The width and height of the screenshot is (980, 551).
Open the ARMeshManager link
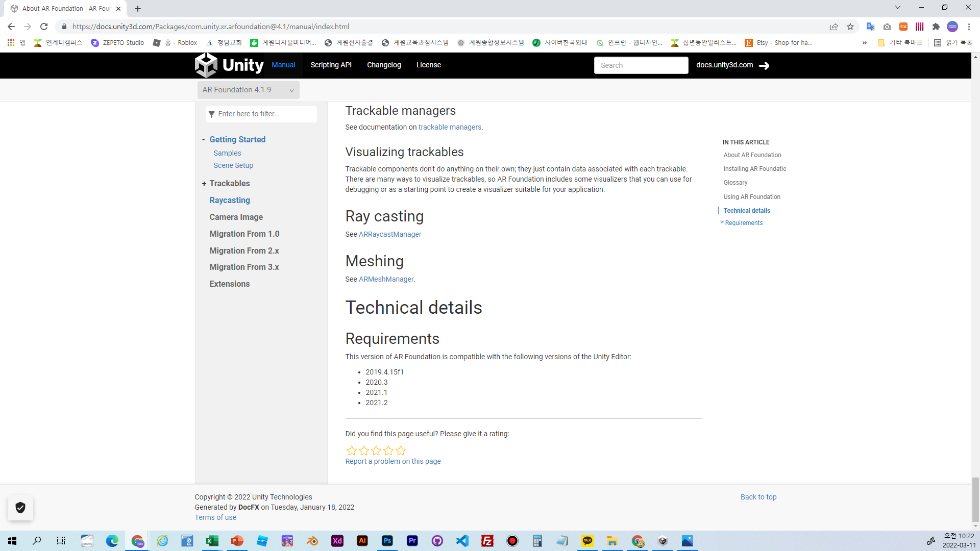pos(386,279)
